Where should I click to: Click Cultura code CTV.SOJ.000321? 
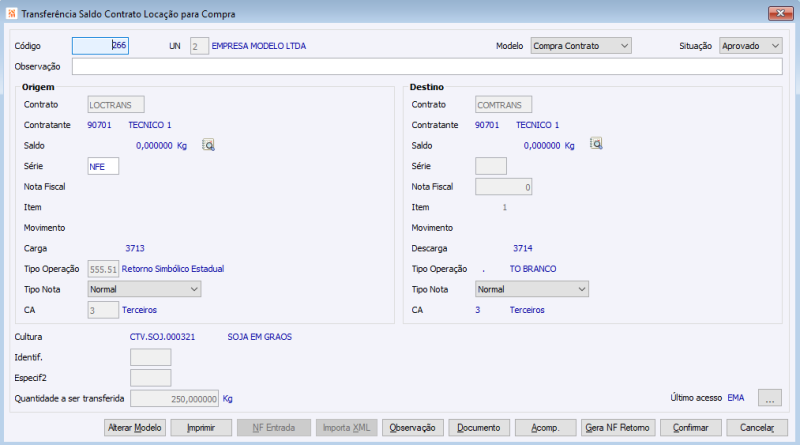(x=162, y=337)
